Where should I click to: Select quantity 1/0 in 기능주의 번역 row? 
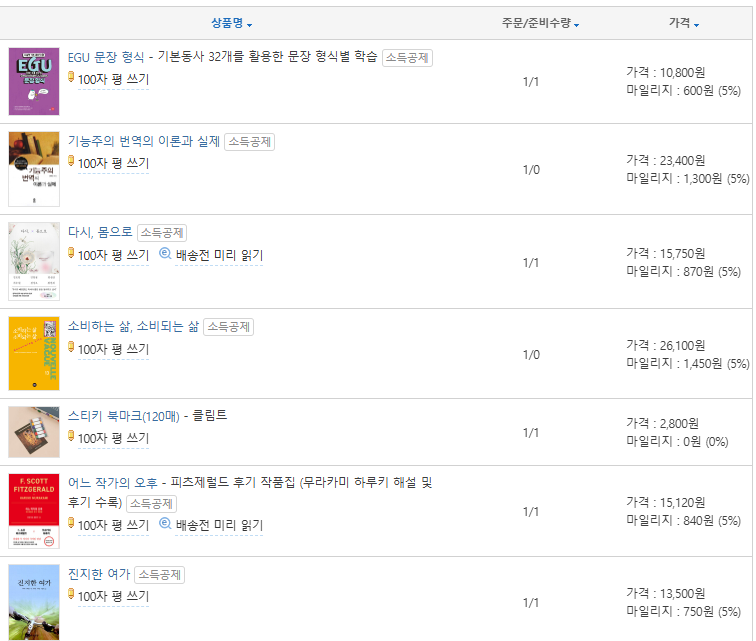(531, 170)
